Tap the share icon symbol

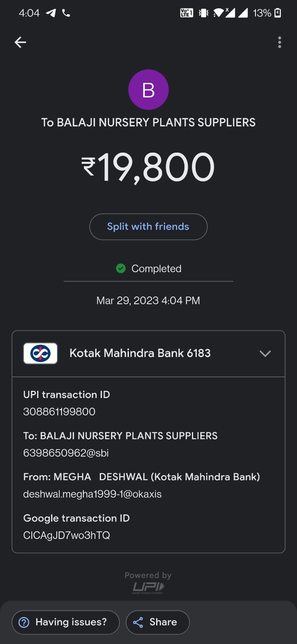coord(138,622)
